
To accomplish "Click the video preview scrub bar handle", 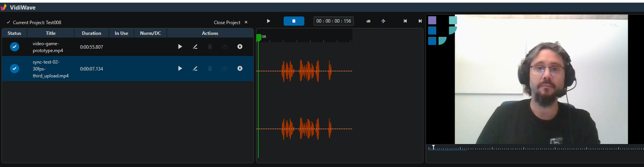I will coord(433,147).
